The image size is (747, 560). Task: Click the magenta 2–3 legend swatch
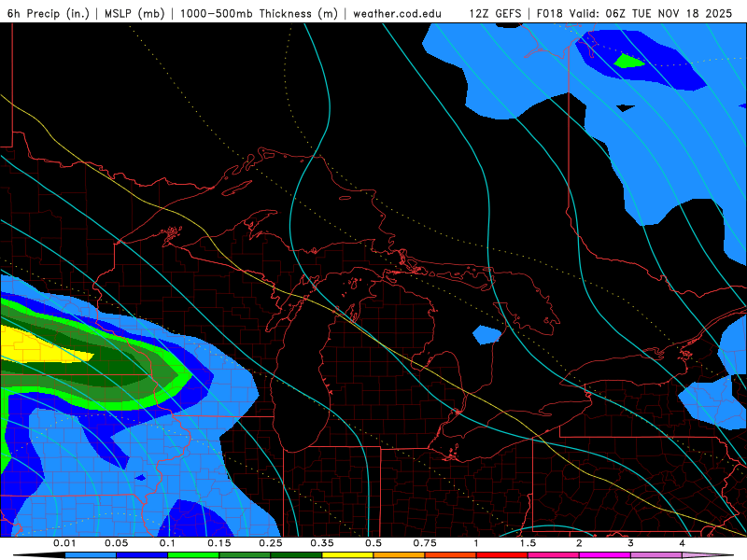pos(605,555)
